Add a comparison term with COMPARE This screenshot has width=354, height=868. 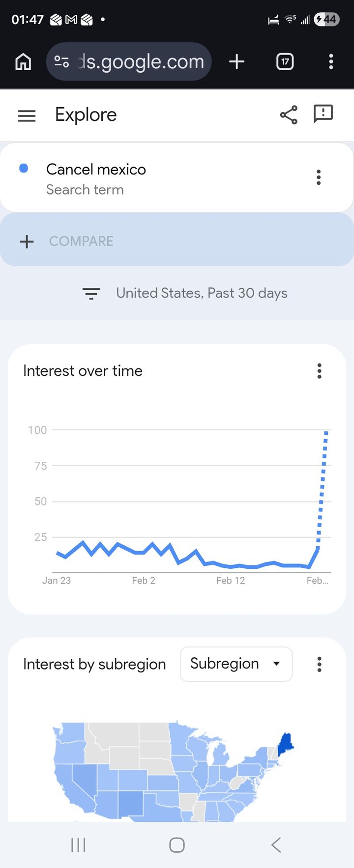tap(81, 241)
